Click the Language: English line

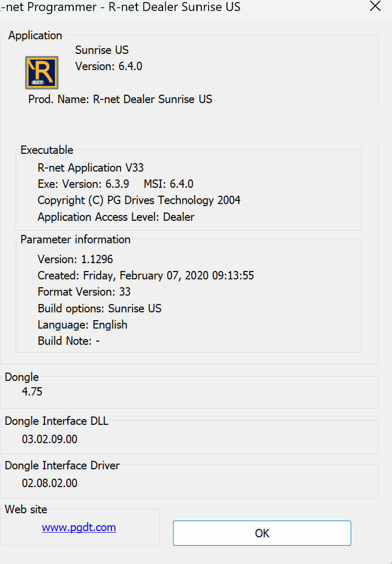click(83, 325)
